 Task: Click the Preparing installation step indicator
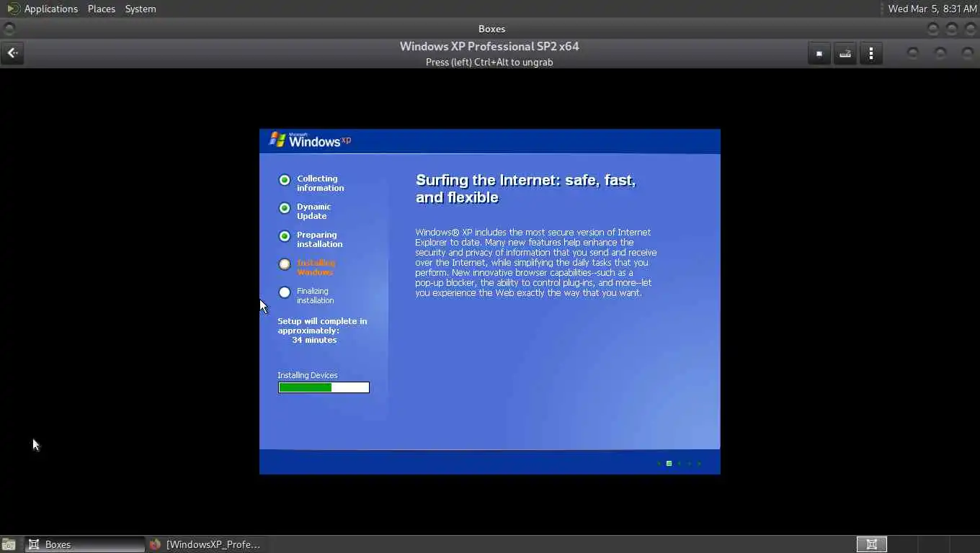click(x=285, y=236)
